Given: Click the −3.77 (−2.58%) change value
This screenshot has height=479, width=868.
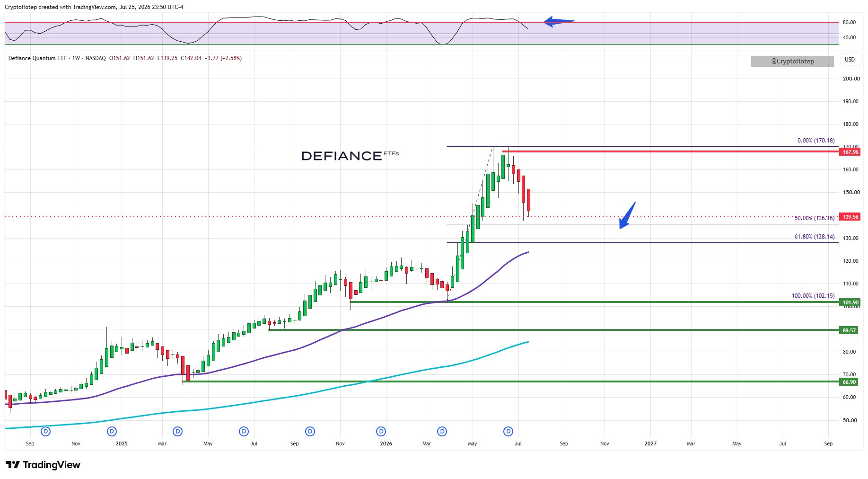Looking at the screenshot, I should coord(223,58).
